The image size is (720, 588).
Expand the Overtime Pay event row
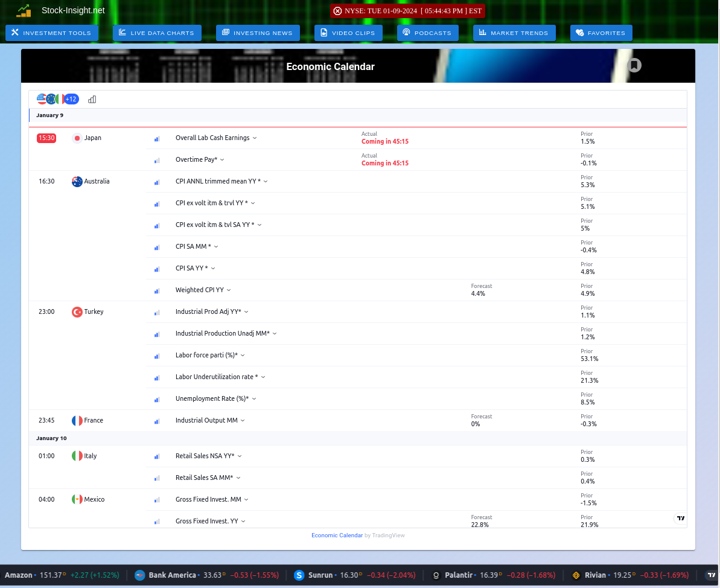click(x=222, y=160)
